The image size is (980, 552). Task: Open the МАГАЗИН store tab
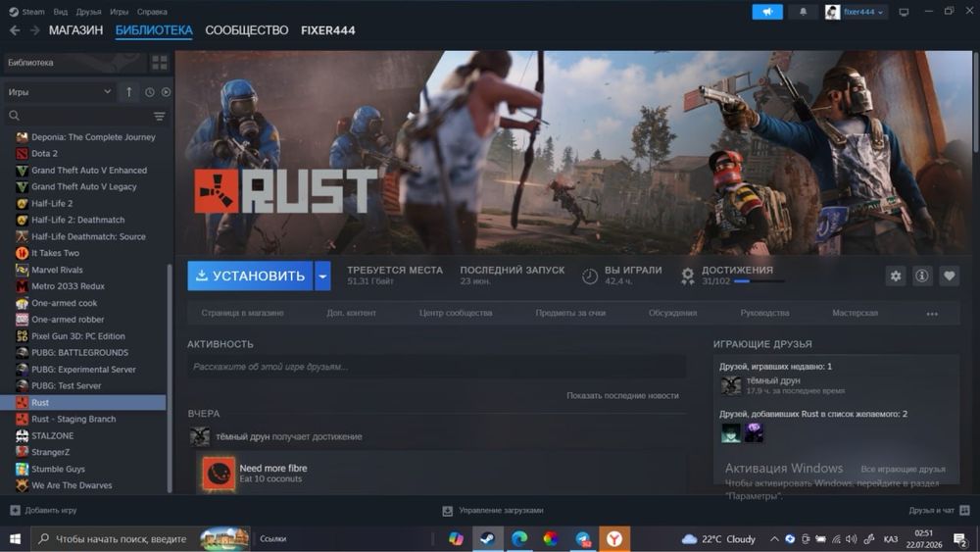pyautogui.click(x=75, y=30)
